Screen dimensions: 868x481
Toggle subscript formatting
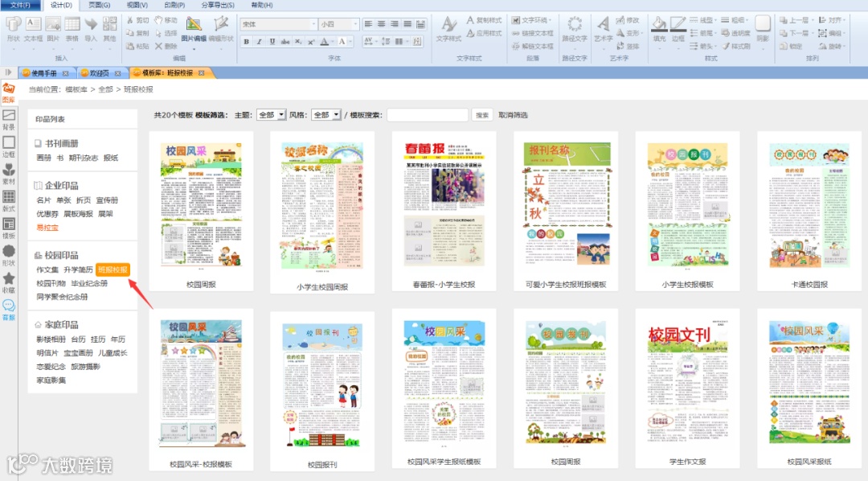pyautogui.click(x=298, y=42)
